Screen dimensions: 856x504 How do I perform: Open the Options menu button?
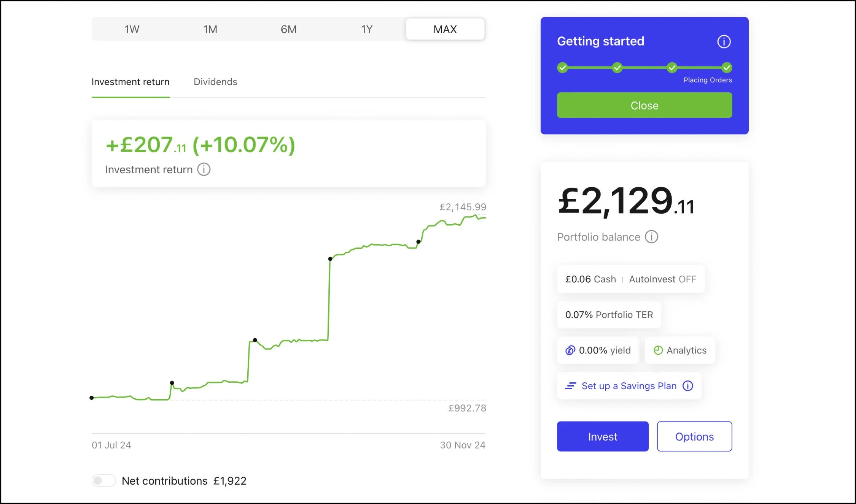tap(694, 436)
